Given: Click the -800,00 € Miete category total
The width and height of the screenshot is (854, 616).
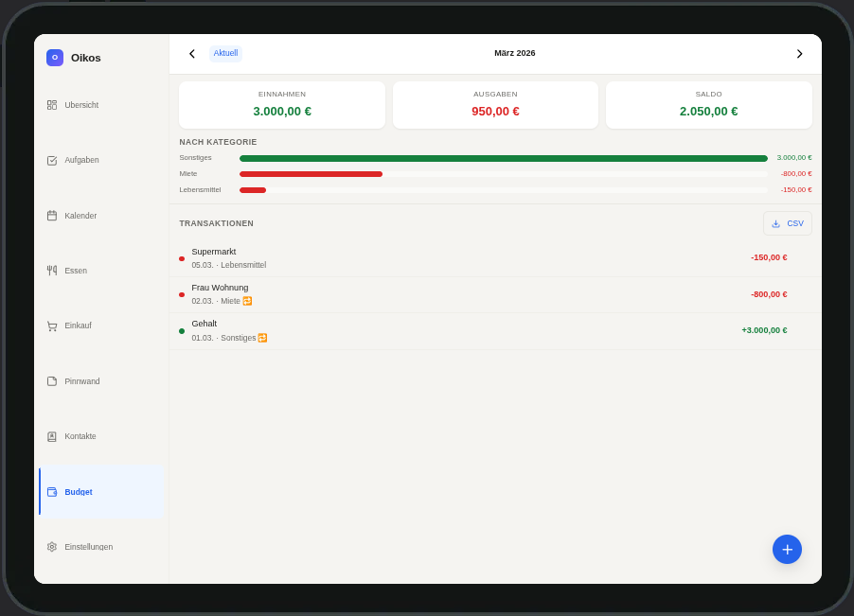Looking at the screenshot, I should (x=796, y=173).
